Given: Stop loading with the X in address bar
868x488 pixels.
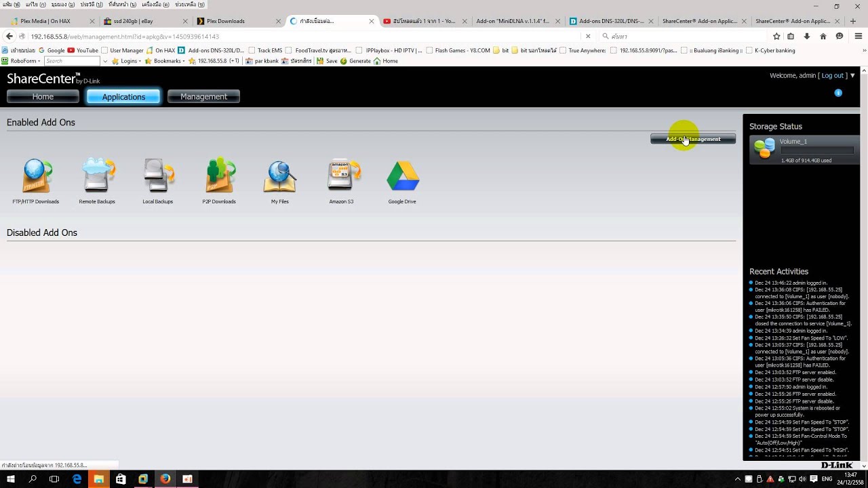Looking at the screenshot, I should pyautogui.click(x=588, y=36).
